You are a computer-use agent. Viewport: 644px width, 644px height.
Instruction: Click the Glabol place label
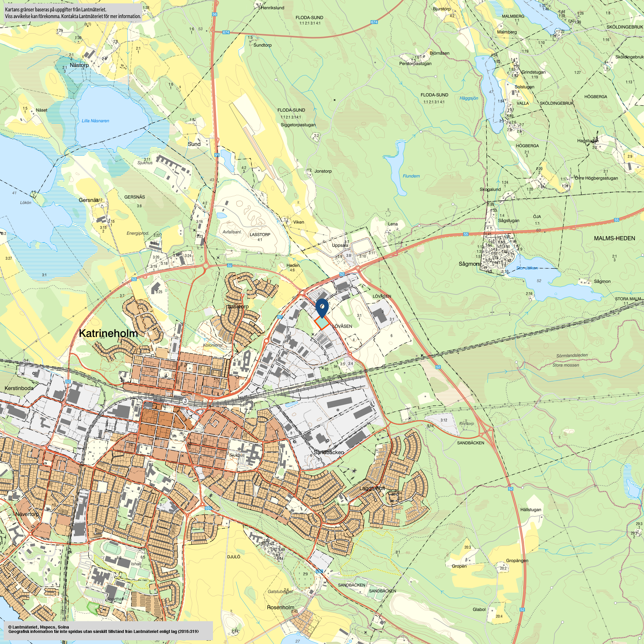pos(479,609)
